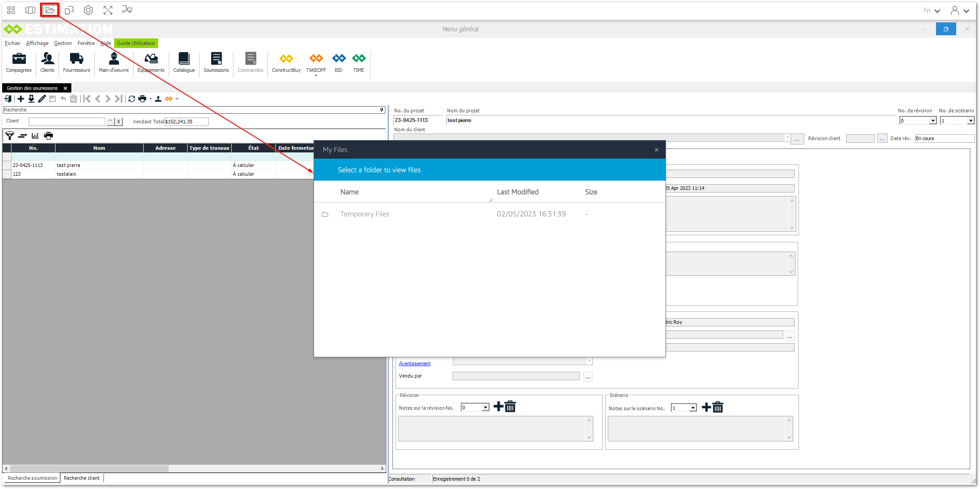Open the language selector dropdown
The height and width of the screenshot is (489, 980).
pyautogui.click(x=932, y=11)
